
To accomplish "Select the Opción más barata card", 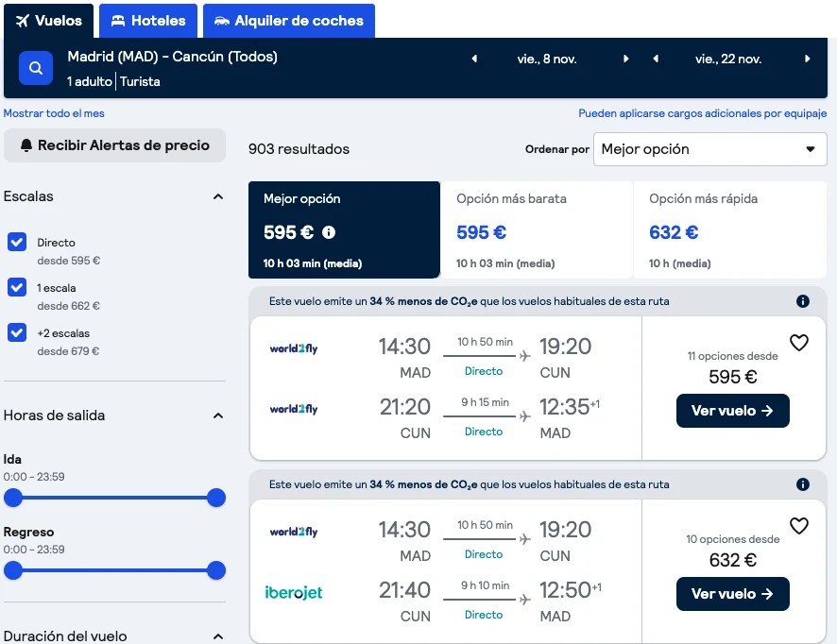I will [537, 230].
